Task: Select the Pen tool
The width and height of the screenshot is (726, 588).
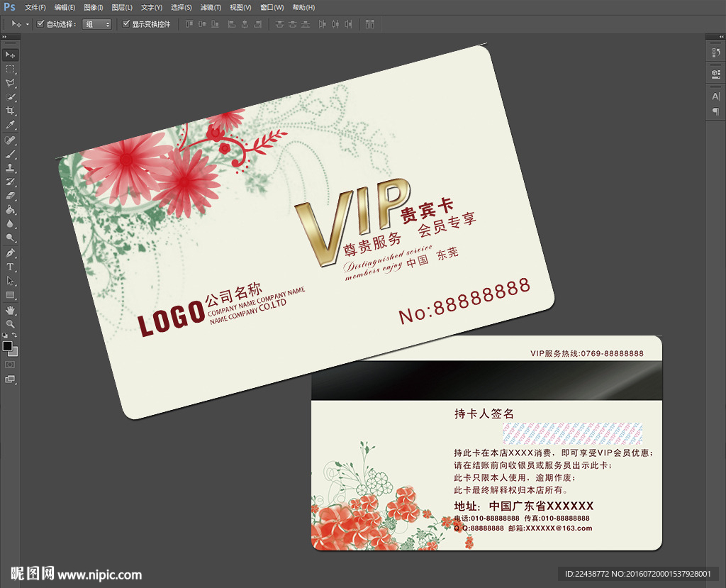Action: pyautogui.click(x=10, y=253)
